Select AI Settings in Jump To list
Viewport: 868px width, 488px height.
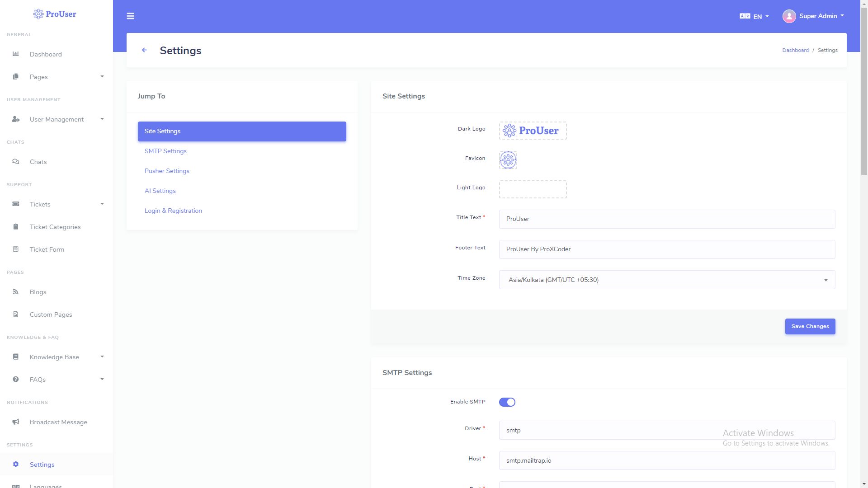pos(160,191)
